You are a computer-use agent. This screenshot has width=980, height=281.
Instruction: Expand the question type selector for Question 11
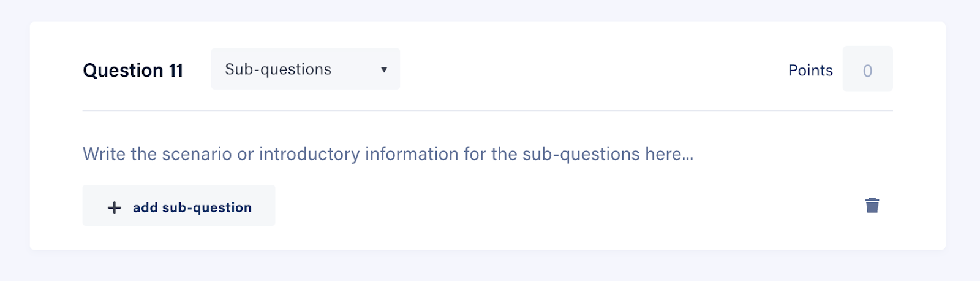point(306,69)
